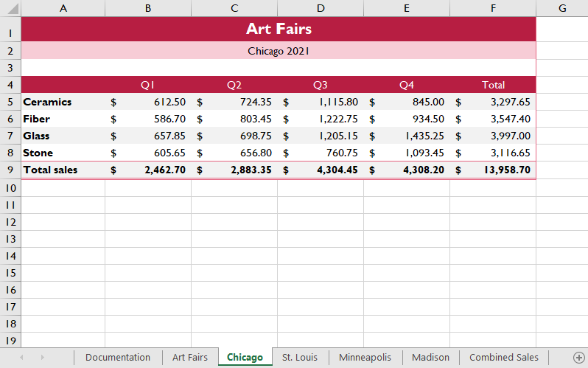Open the Minneapolis sheet tab

[x=365, y=357]
